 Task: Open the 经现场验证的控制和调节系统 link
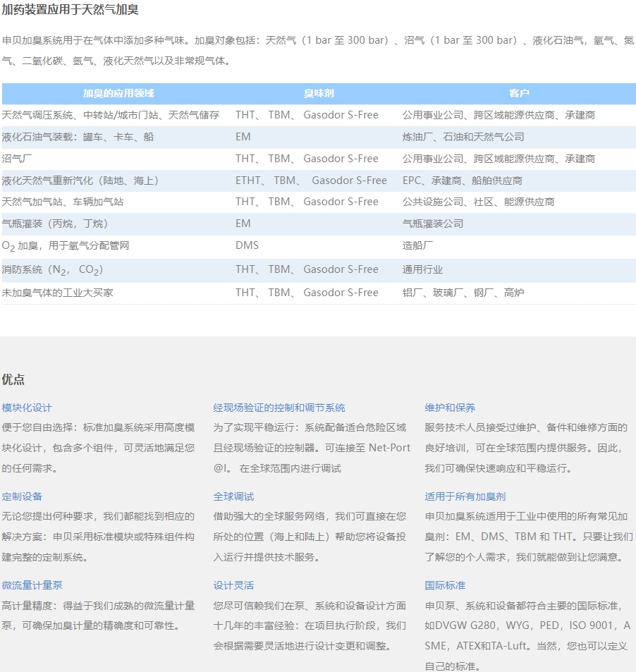click(x=279, y=408)
